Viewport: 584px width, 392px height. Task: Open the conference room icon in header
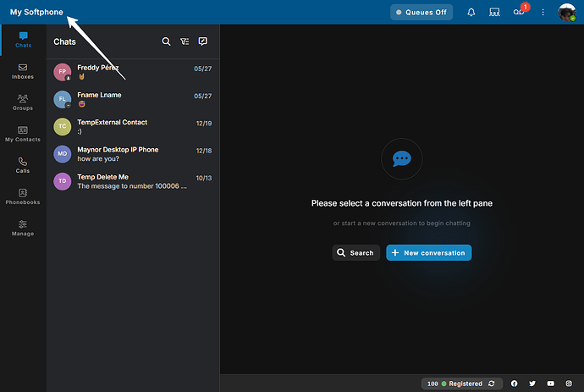[494, 13]
